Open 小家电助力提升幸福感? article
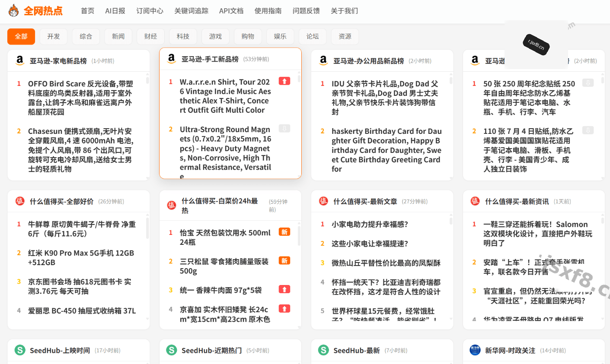 370,224
